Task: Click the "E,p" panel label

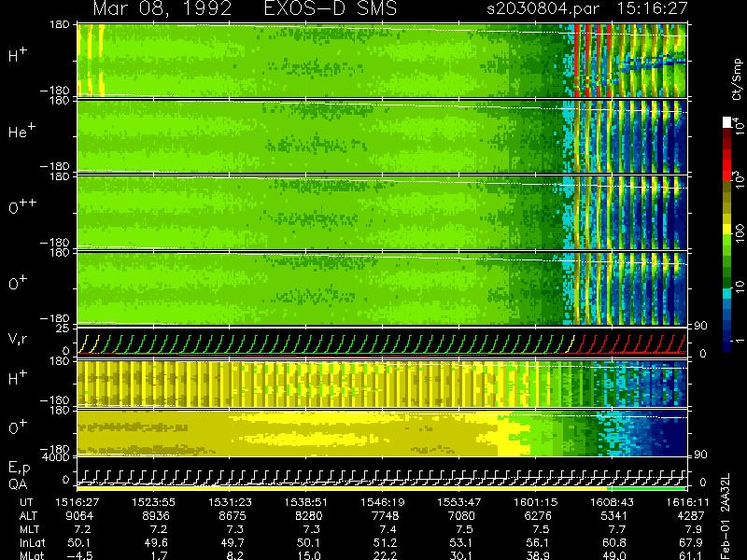Action: (19, 468)
